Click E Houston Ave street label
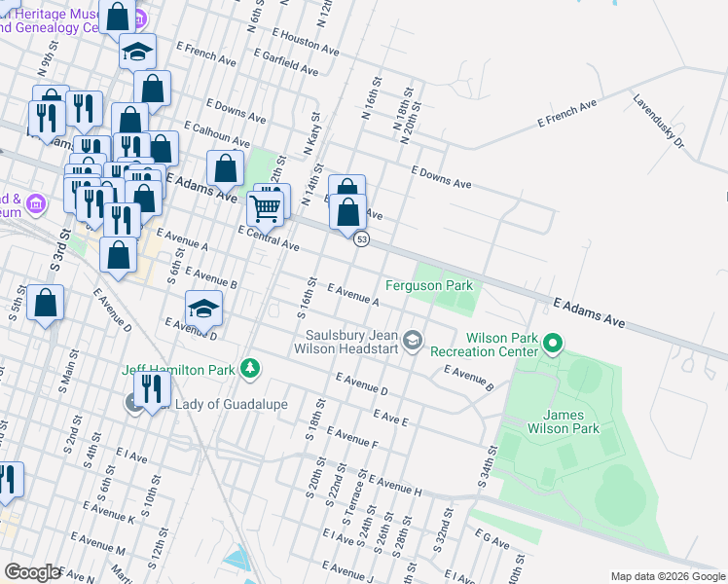 point(306,42)
